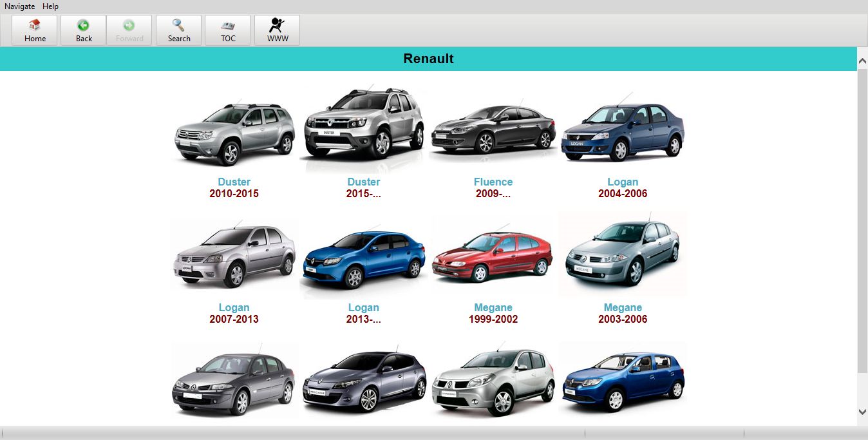868x440 pixels.
Task: Click the 1999-2002 year text
Action: click(493, 319)
